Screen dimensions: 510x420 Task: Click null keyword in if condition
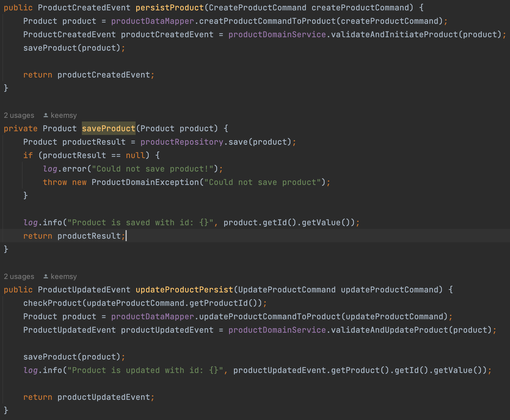pyautogui.click(x=136, y=155)
